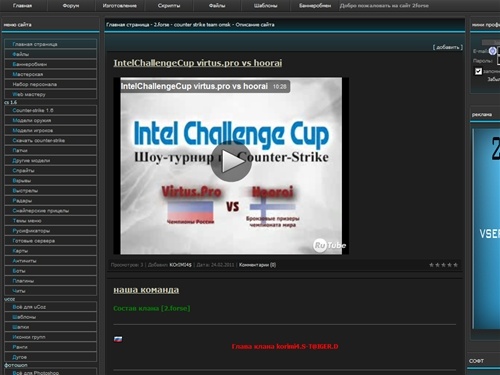Open Файлы in top navigation bar

coord(217,6)
